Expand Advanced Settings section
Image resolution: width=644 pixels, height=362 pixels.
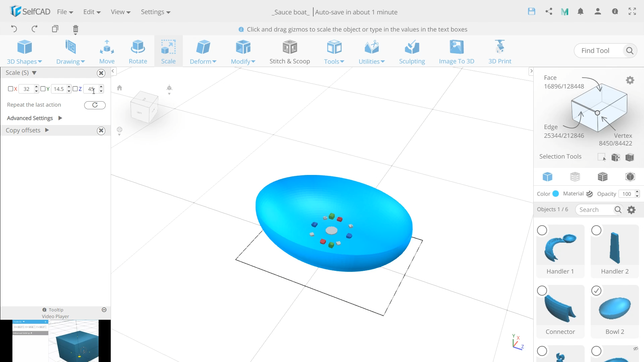[x=60, y=118]
